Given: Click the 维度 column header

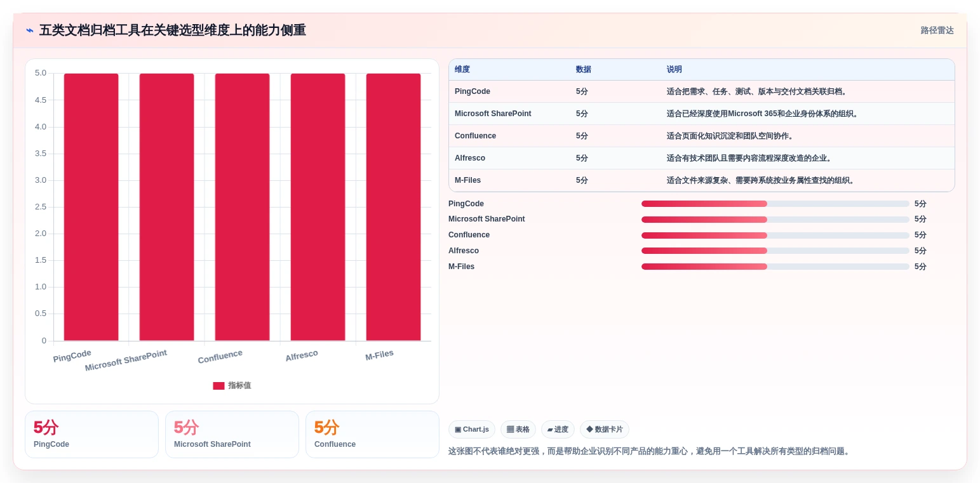Looking at the screenshot, I should click(x=462, y=69).
